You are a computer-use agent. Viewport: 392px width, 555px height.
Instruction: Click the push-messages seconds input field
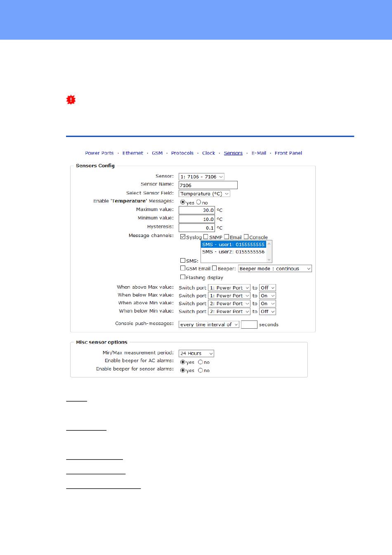249,325
